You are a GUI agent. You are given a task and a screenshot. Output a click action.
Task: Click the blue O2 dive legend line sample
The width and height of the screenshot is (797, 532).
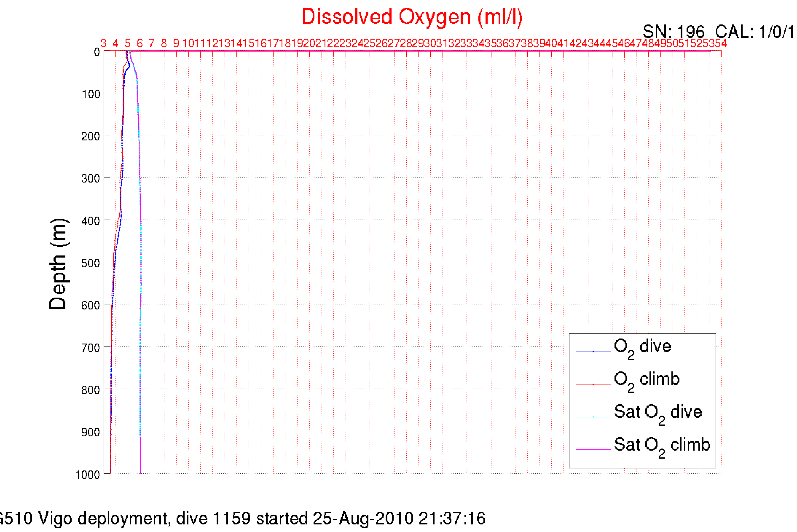click(x=593, y=352)
